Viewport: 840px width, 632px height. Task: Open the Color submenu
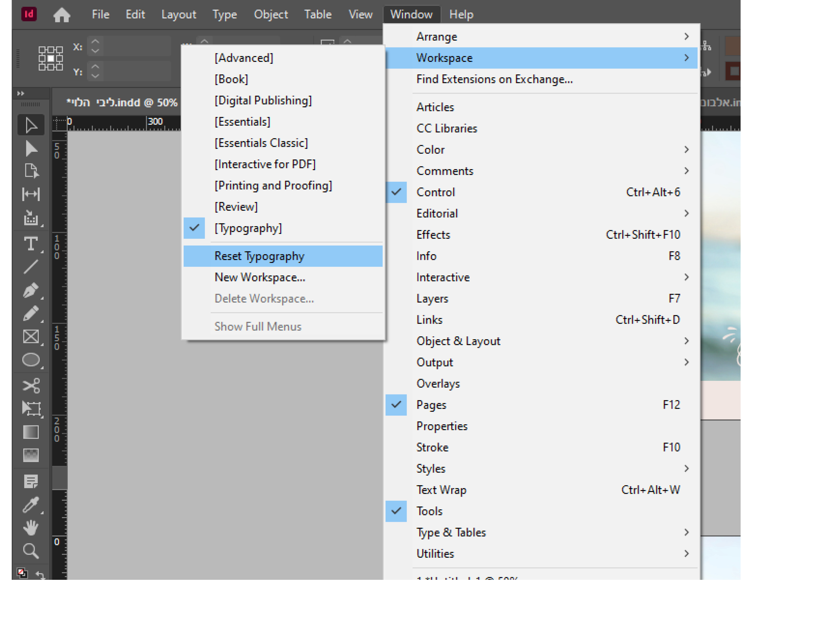tap(430, 149)
